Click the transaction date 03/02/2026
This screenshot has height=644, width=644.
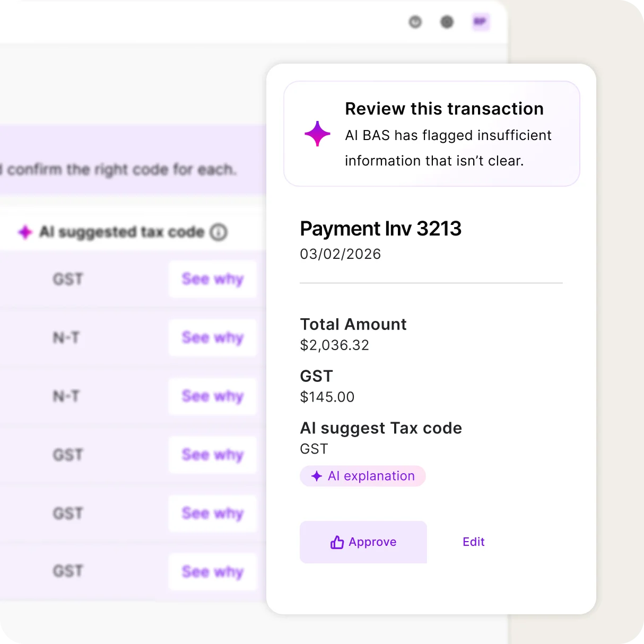pos(340,254)
